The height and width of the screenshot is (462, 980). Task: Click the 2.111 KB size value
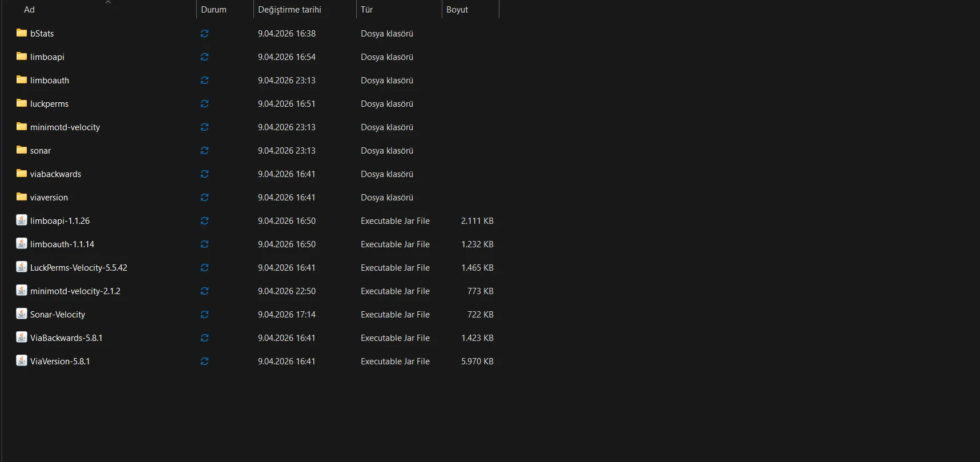pos(477,221)
